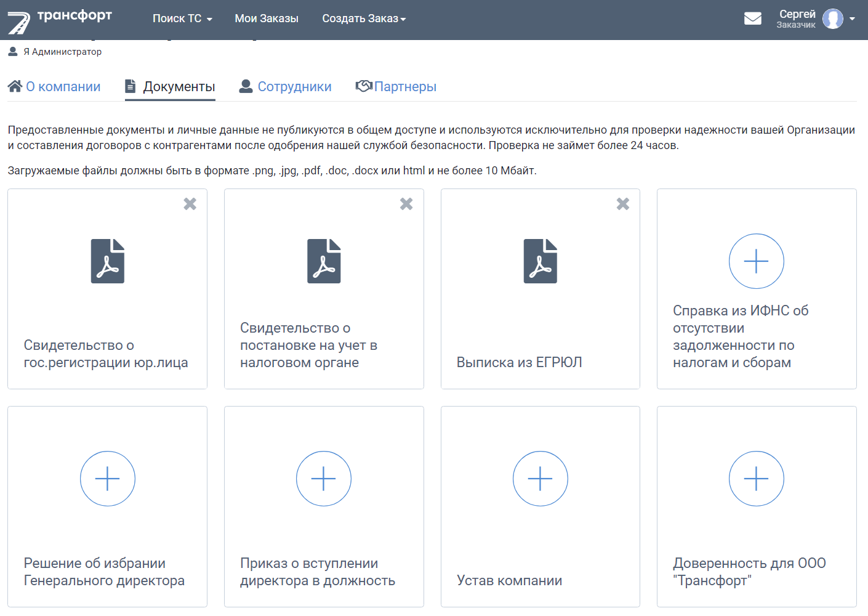Expand the Поиск ТС dropdown
The height and width of the screenshot is (616, 868).
[x=182, y=18]
